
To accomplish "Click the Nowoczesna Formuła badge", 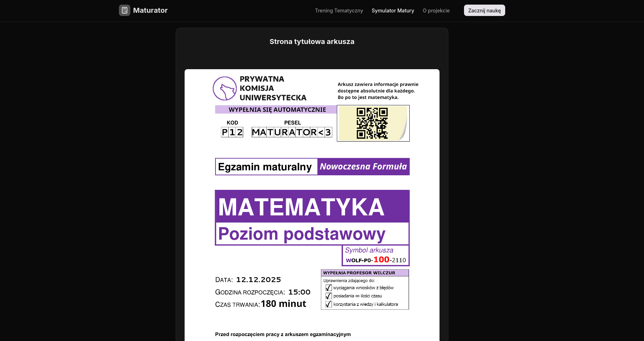I will coord(363,166).
